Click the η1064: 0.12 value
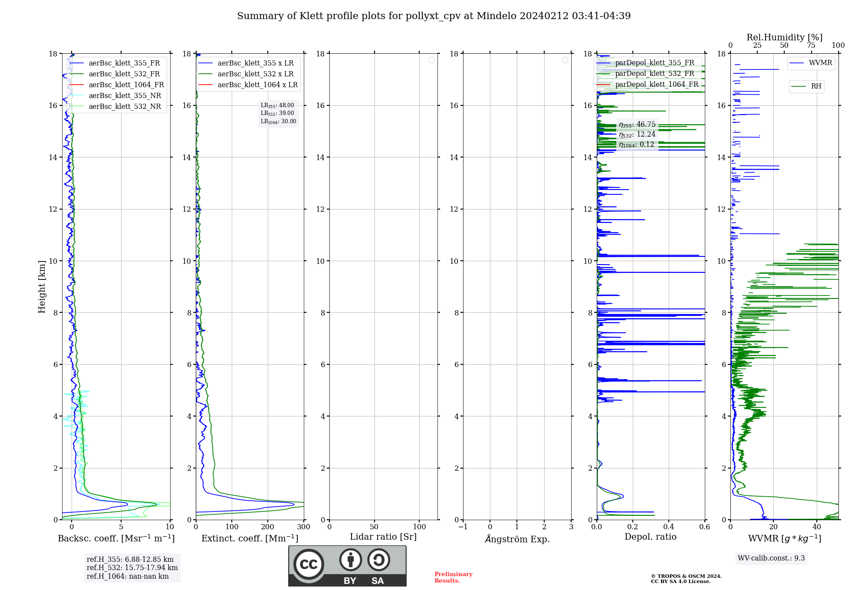The height and width of the screenshot is (590, 868). [x=636, y=144]
